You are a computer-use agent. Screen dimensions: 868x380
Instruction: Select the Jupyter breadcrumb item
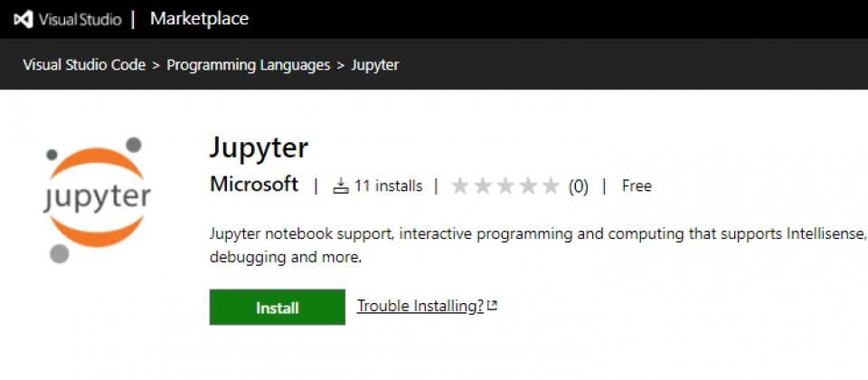click(x=375, y=65)
